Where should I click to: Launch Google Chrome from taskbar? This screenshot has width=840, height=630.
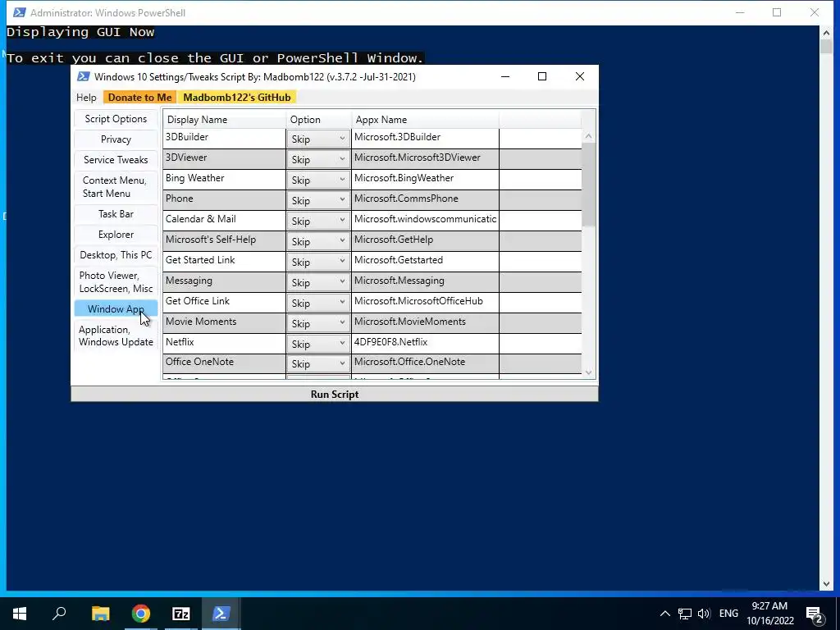click(141, 614)
